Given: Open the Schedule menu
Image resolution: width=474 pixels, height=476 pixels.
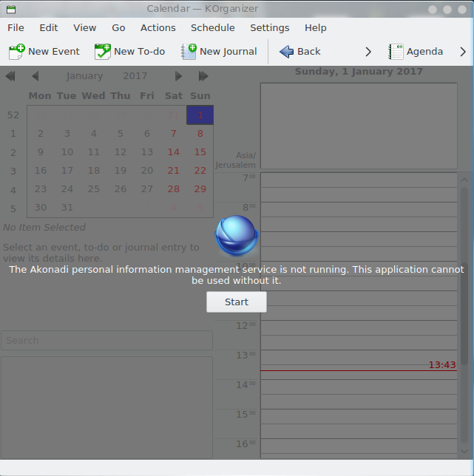Looking at the screenshot, I should point(212,27).
